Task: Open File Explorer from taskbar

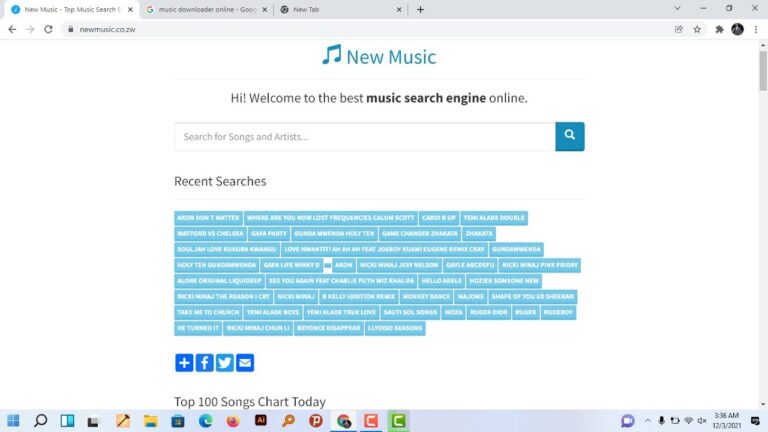Action: [x=150, y=421]
